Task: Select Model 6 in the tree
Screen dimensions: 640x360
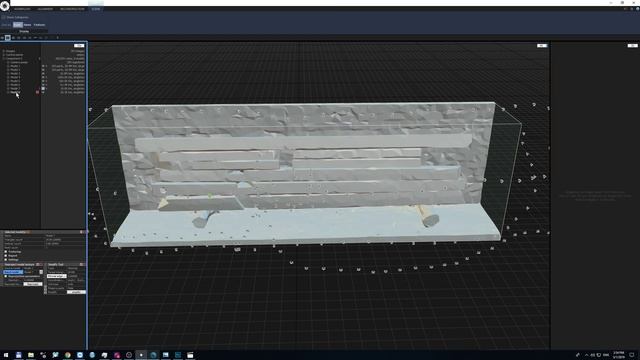Action: pyautogui.click(x=15, y=84)
